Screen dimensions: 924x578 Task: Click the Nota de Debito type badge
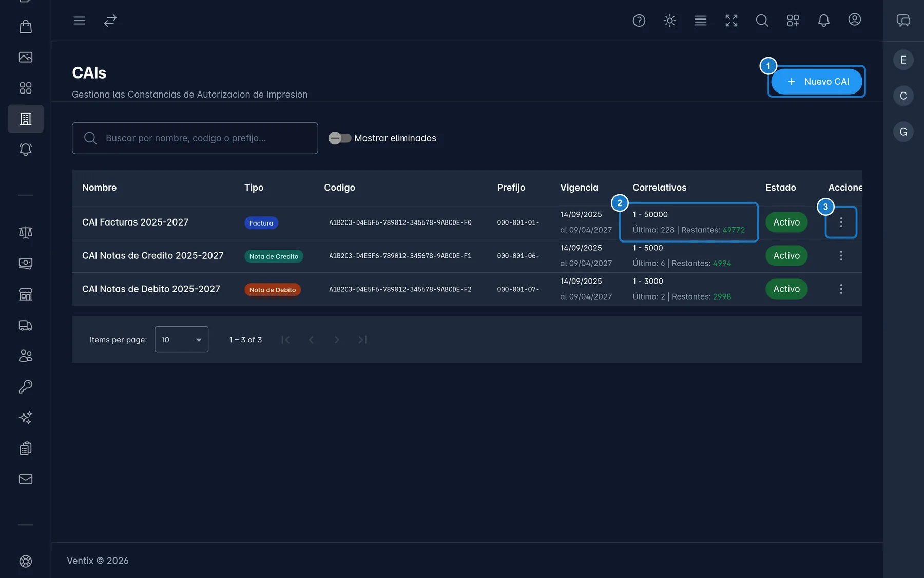[x=273, y=290]
